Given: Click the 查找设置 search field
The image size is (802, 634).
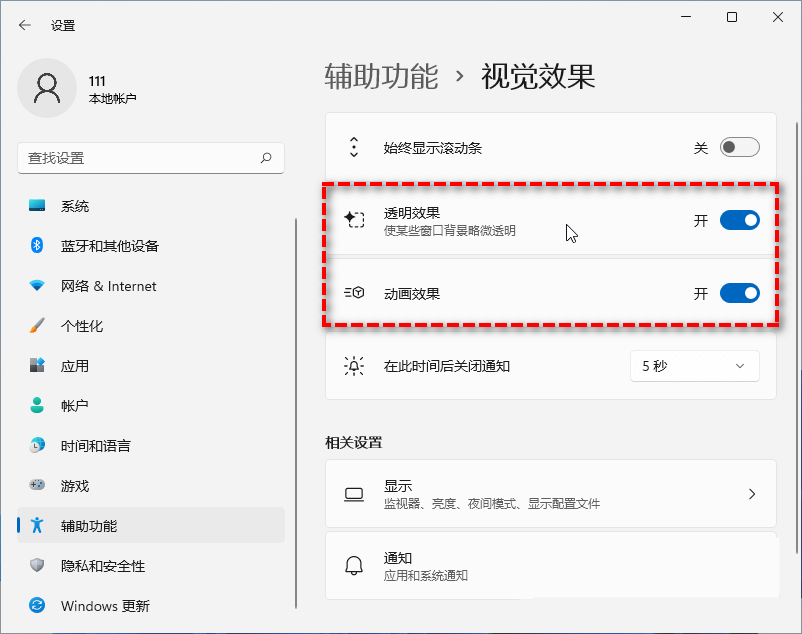Looking at the screenshot, I should coord(140,158).
